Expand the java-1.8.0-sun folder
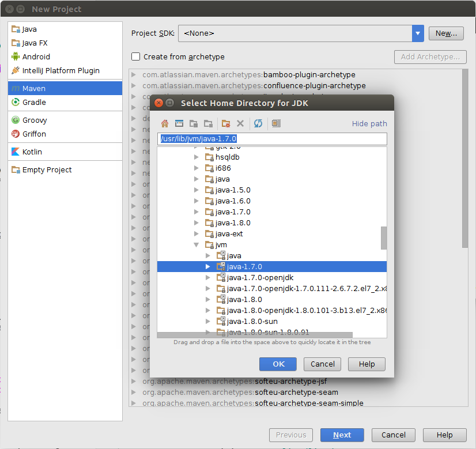The image size is (476, 449). click(x=208, y=321)
